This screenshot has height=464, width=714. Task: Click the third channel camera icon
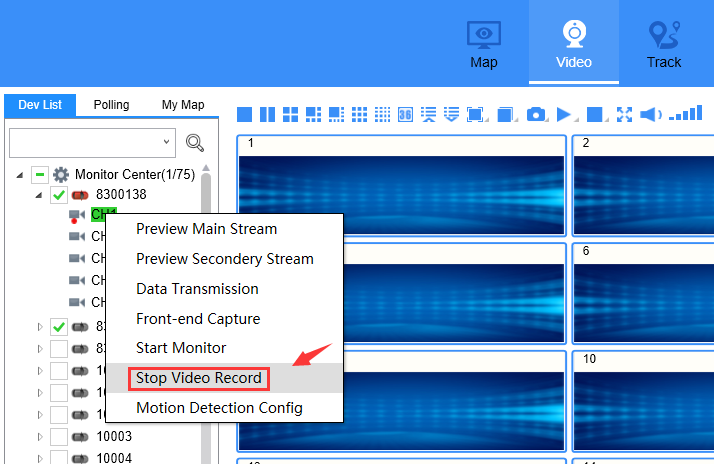[x=77, y=258]
